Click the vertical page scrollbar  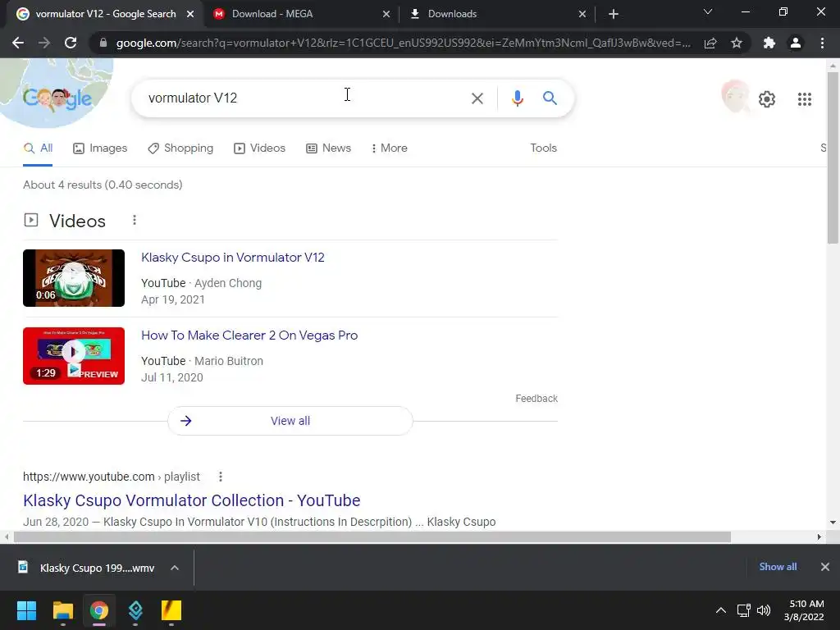(833, 158)
